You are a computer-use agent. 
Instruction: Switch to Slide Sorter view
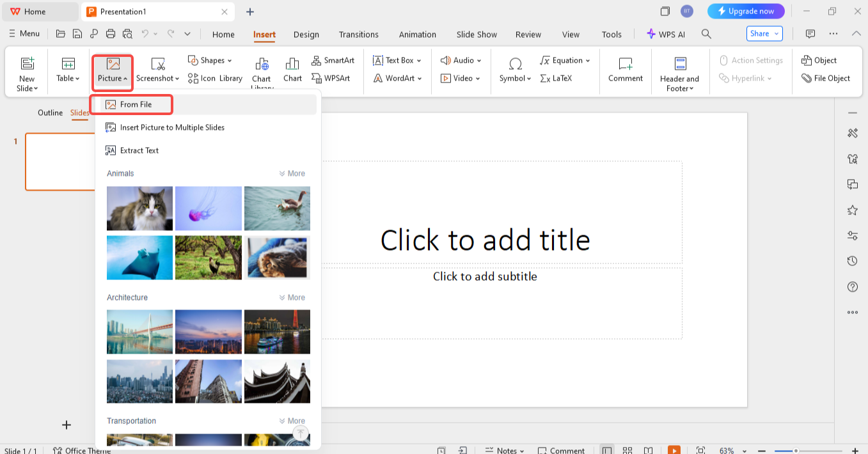point(627,450)
